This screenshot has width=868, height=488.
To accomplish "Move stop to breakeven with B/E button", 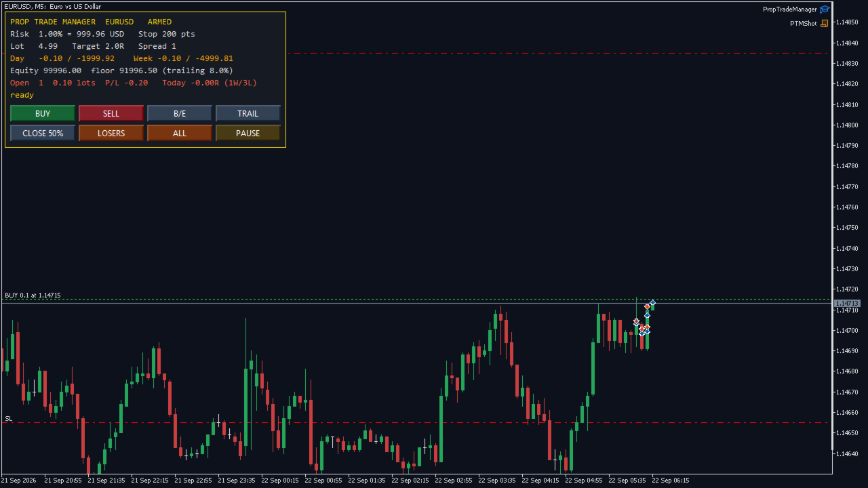I will [180, 114].
